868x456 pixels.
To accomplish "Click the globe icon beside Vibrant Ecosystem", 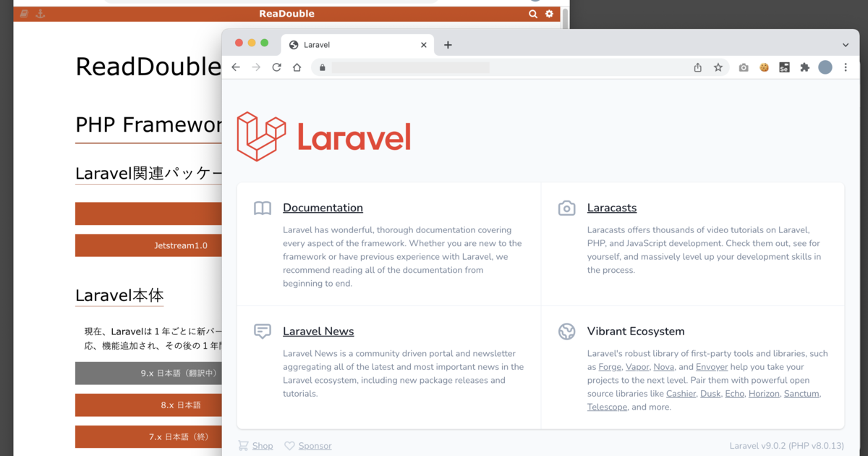I will point(567,332).
